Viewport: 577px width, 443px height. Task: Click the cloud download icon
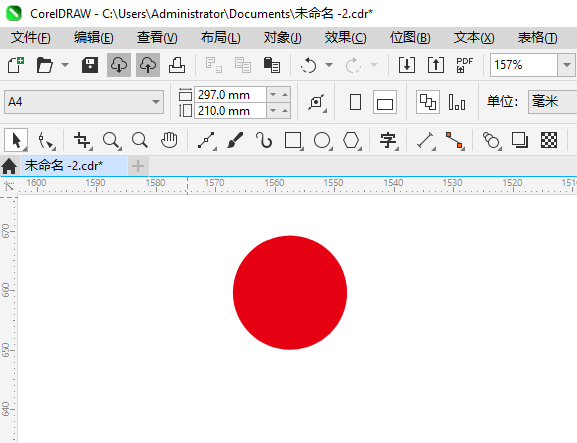coord(119,65)
